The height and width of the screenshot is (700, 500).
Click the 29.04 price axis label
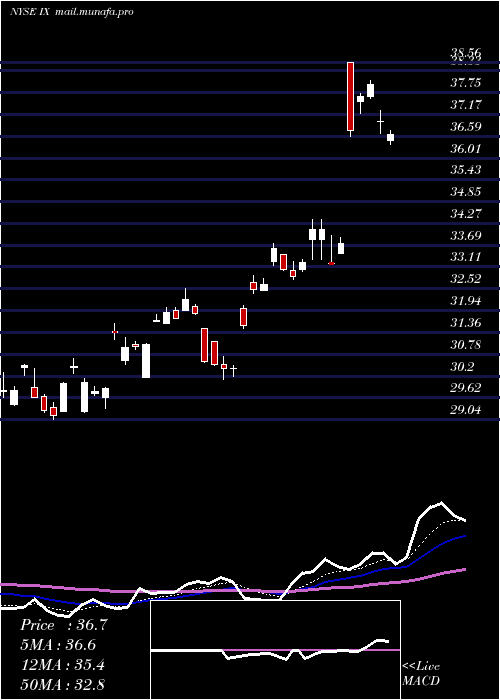466,409
